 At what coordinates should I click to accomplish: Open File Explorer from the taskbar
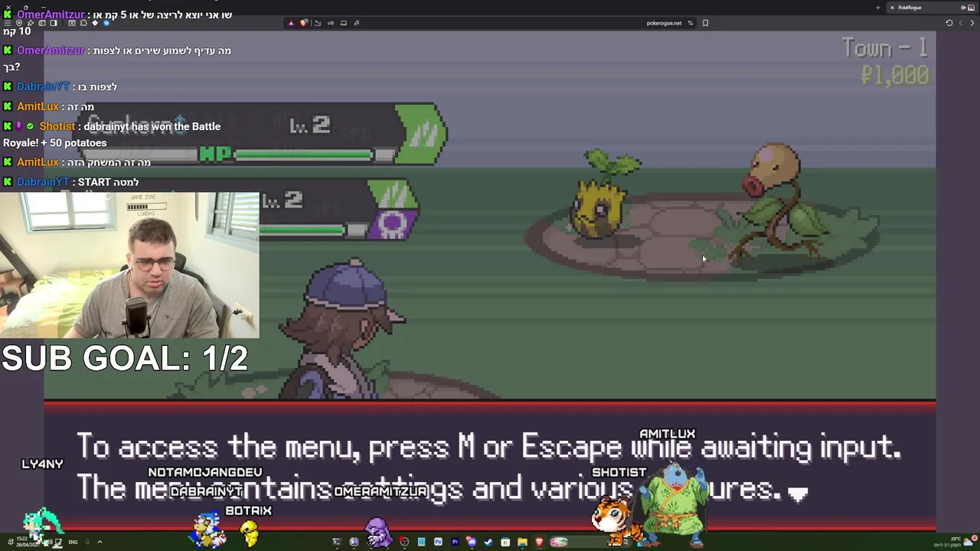[x=522, y=542]
